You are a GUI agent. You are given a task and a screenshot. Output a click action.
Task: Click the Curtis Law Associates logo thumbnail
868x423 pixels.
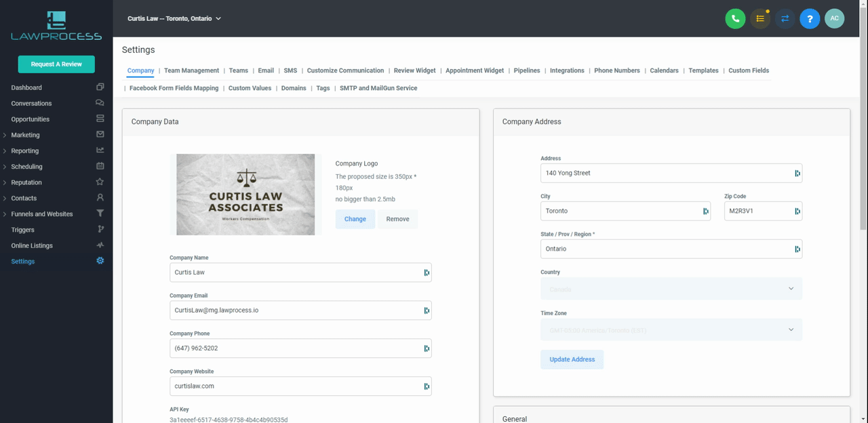[x=245, y=195]
